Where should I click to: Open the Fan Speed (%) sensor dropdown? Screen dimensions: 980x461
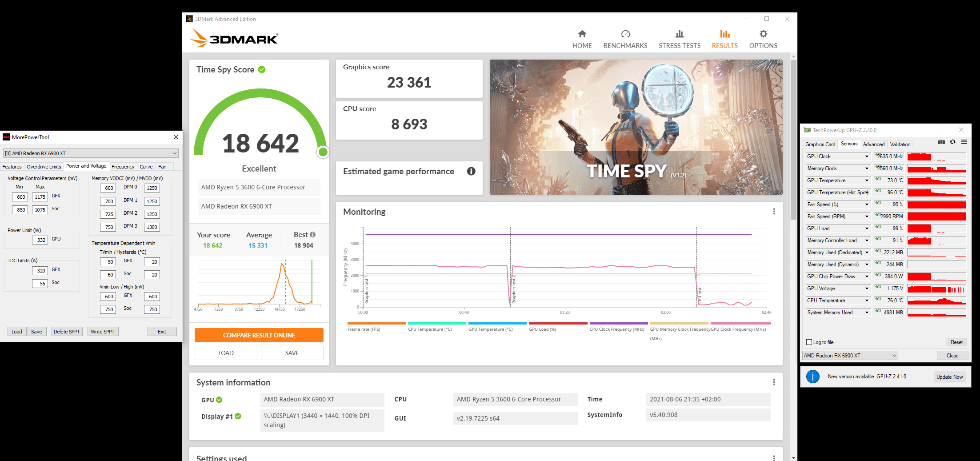[866, 204]
